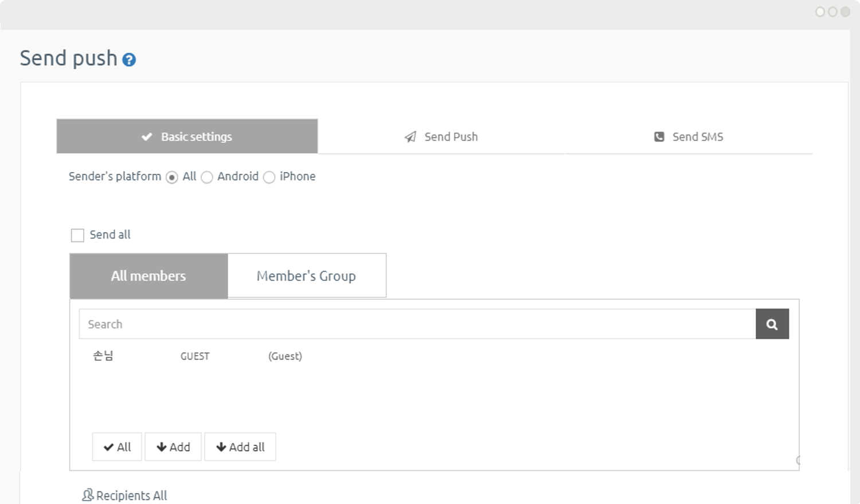Select the GUEST member row
This screenshot has height=504, width=860.
[x=195, y=356]
